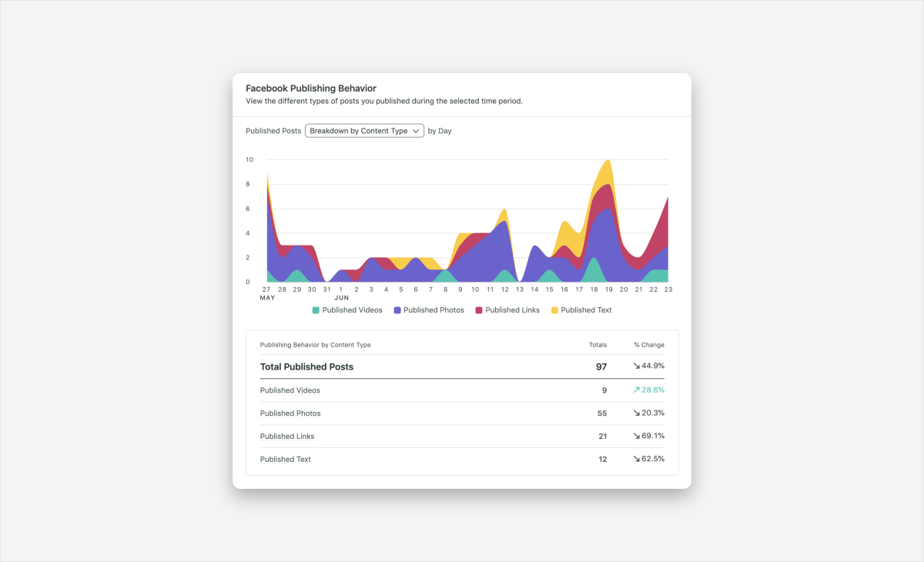Image resolution: width=924 pixels, height=562 pixels.
Task: Click the down arrow beside 62.5%
Action: pyautogui.click(x=637, y=460)
